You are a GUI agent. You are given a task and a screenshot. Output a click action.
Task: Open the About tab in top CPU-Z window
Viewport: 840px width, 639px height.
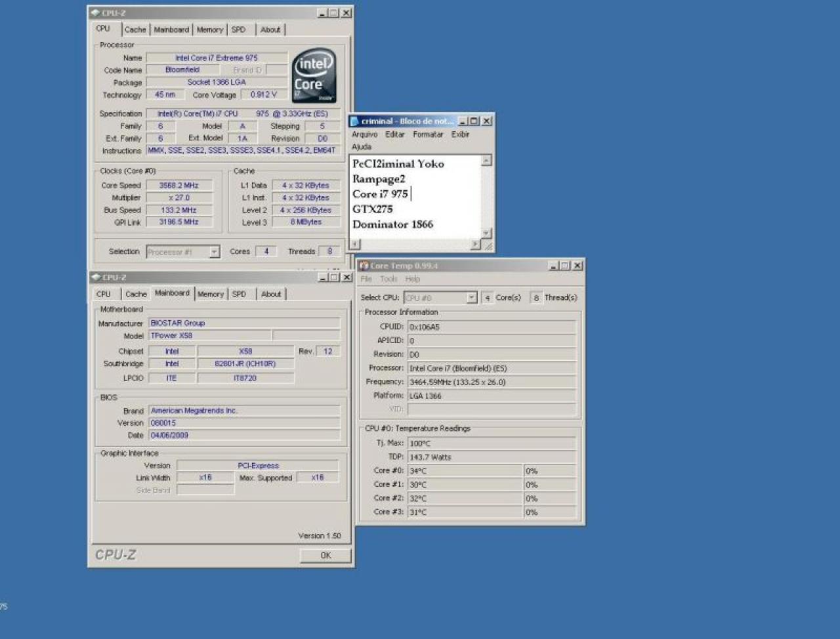270,30
